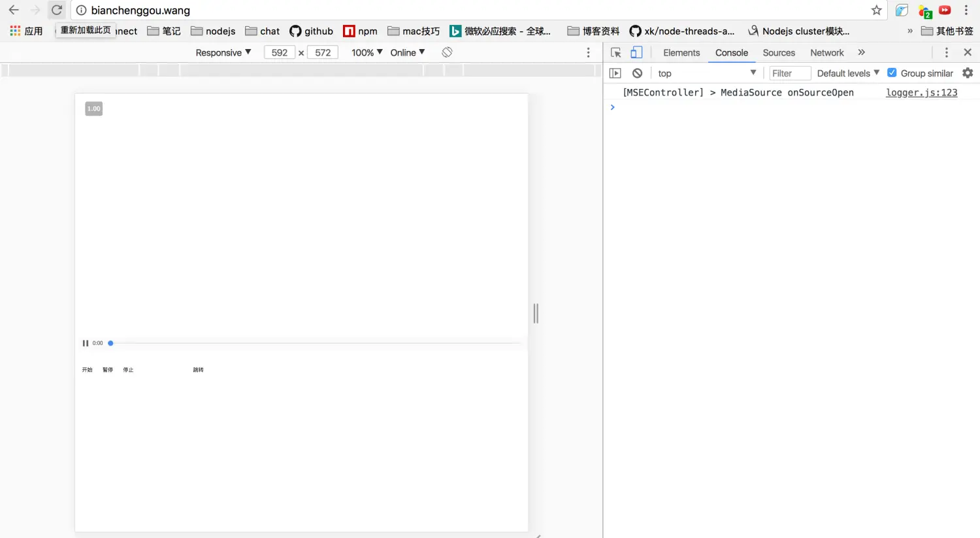This screenshot has height=538, width=980.
Task: Click the 1.00 playback rate badge
Action: 94,109
